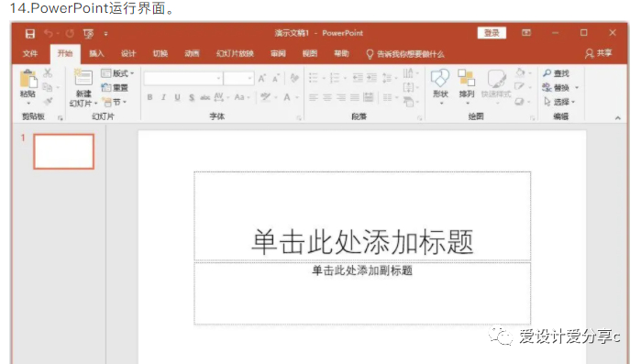Click text highlight color icon
The height and width of the screenshot is (364, 641).
click(265, 97)
